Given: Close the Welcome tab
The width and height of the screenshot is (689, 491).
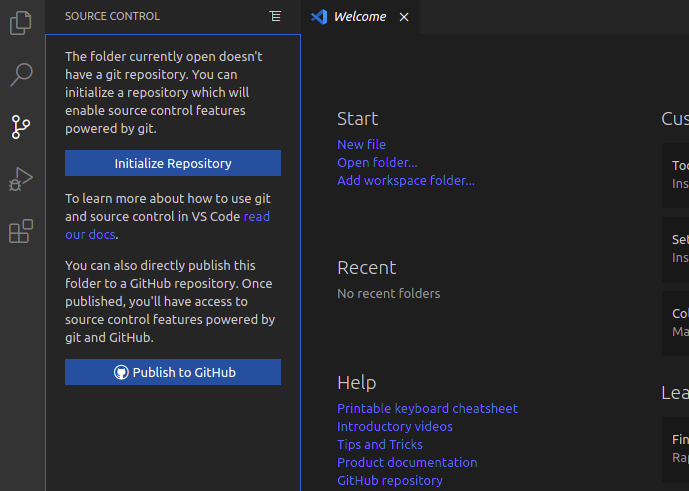Looking at the screenshot, I should click(404, 17).
